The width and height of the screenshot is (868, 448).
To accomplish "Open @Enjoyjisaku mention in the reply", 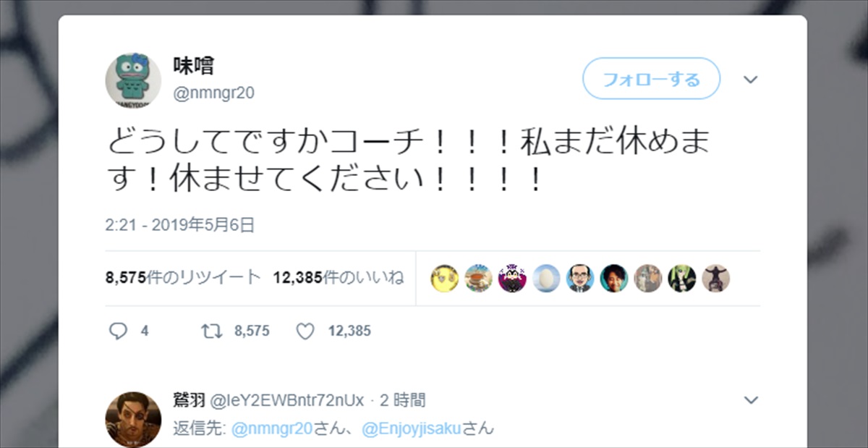I will click(411, 428).
